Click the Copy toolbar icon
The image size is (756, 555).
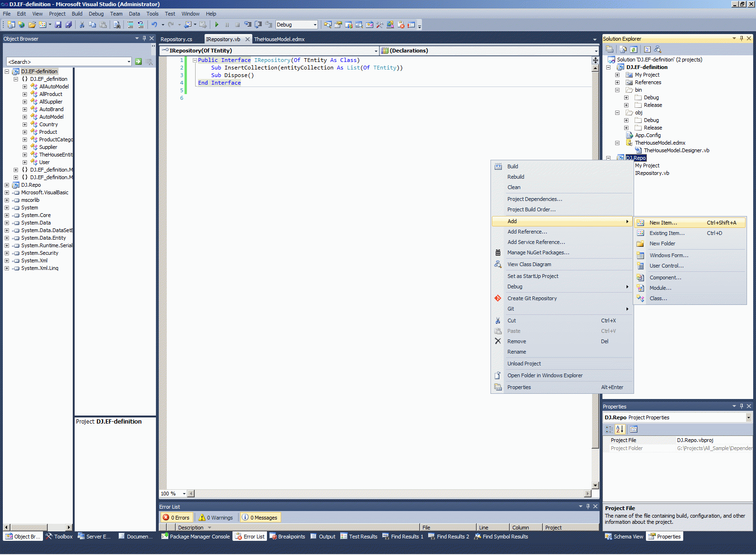(x=92, y=25)
